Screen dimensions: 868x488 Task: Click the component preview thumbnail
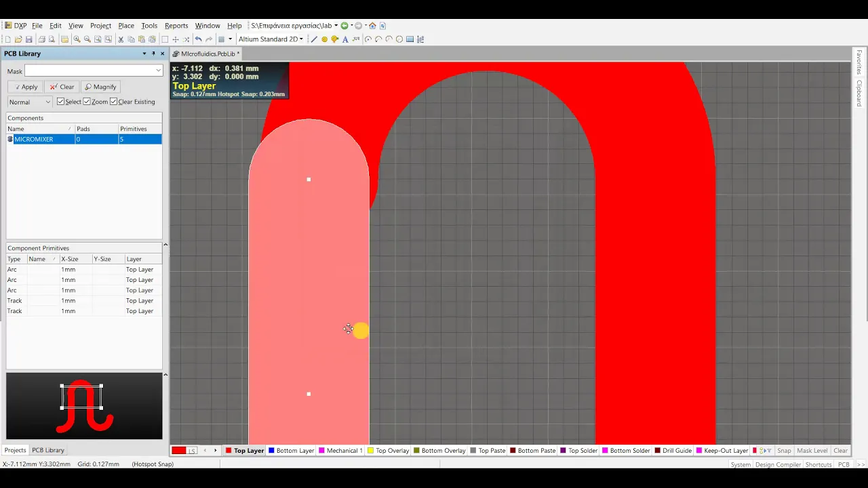[84, 406]
